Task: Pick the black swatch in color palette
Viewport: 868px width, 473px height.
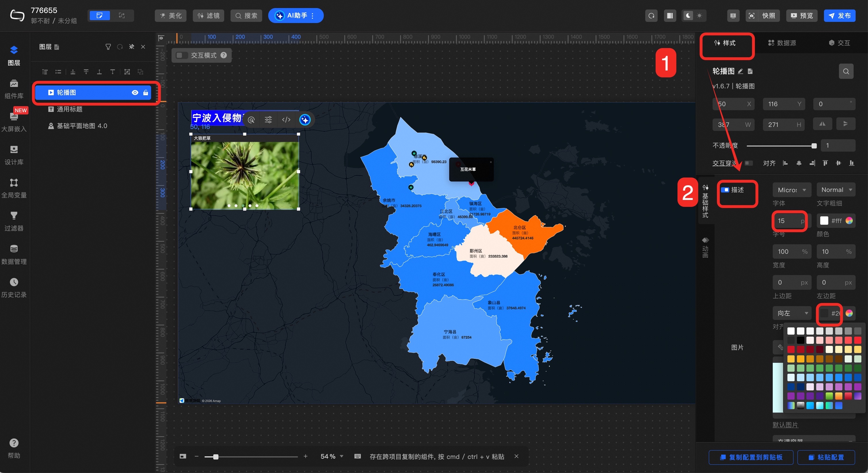Action: 800,340
